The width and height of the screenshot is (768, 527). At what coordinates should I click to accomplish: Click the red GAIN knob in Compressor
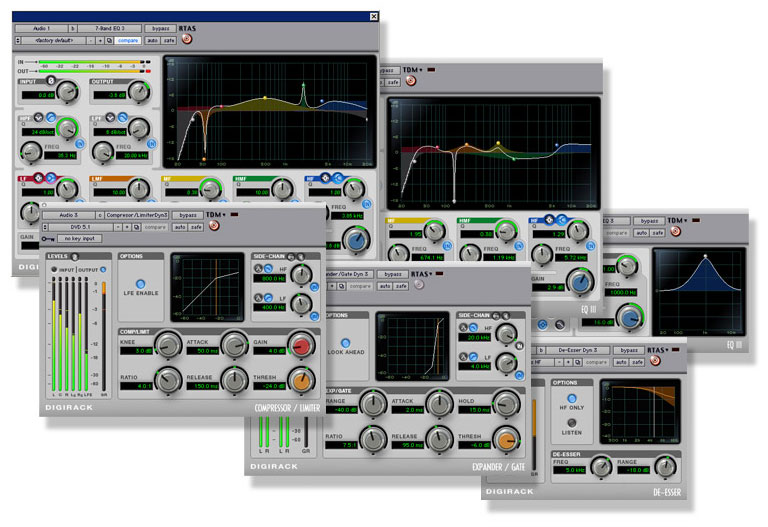(301, 345)
